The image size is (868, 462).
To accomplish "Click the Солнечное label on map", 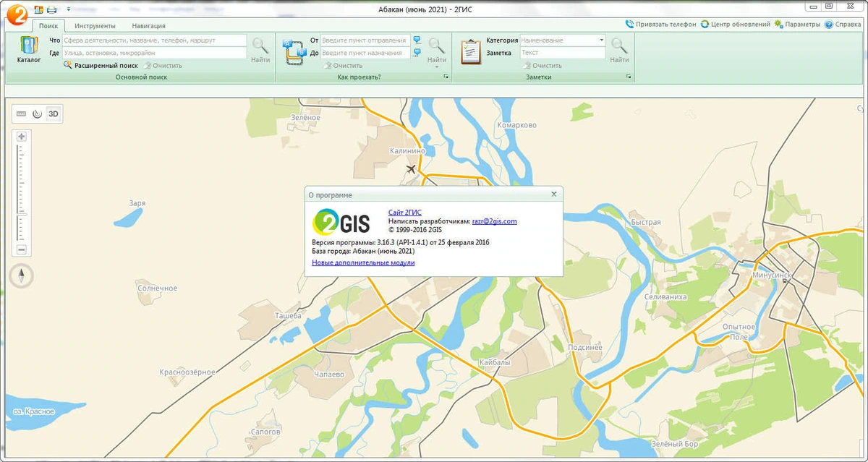I will click(158, 288).
